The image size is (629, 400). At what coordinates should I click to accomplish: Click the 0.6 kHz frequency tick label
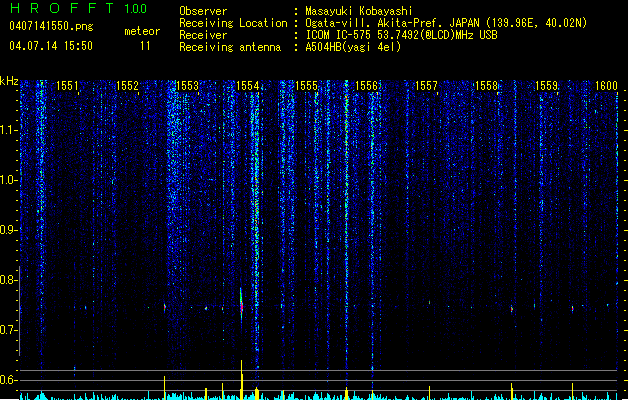[x=7, y=380]
